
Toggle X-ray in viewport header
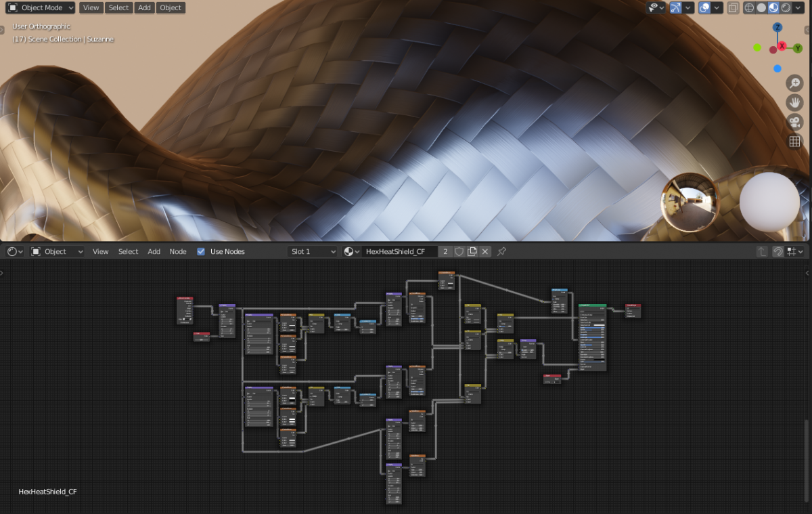tap(733, 8)
